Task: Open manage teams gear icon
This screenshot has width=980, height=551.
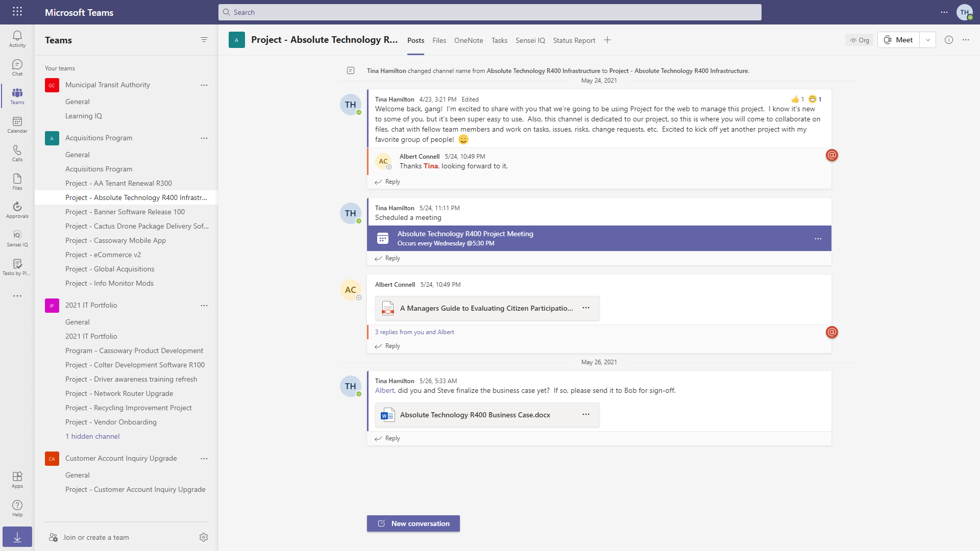Action: pyautogui.click(x=204, y=537)
